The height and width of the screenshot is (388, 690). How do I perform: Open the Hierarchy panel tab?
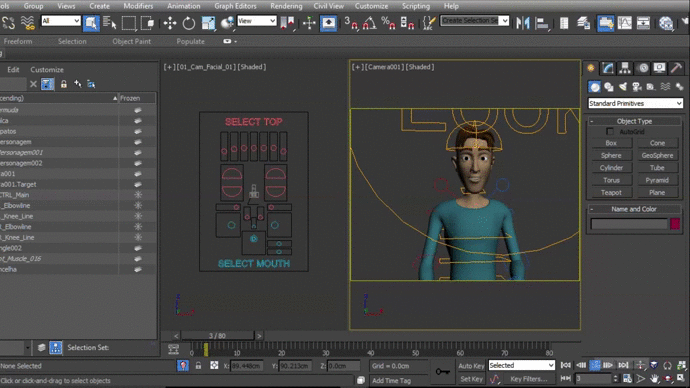coord(625,68)
